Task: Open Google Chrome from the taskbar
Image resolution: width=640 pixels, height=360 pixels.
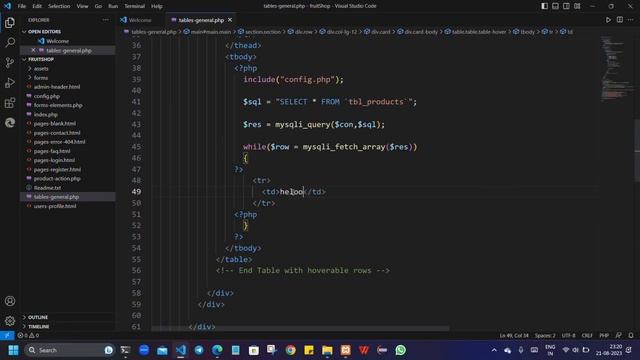Action: 291,350
